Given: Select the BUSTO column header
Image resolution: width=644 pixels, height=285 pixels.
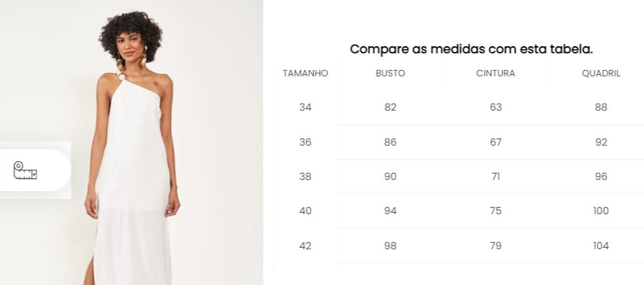Looking at the screenshot, I should [390, 74].
